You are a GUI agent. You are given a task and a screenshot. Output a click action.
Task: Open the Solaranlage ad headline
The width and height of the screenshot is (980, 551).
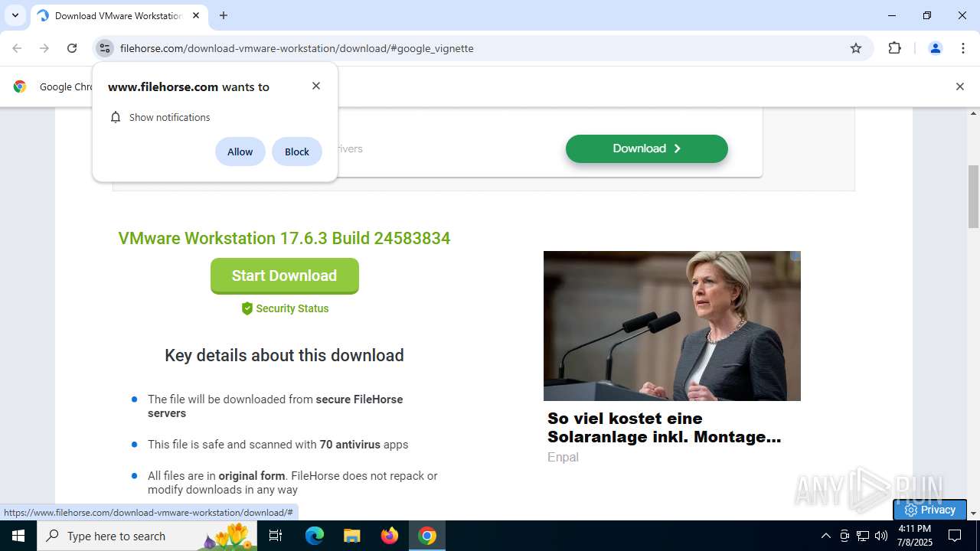coord(664,428)
